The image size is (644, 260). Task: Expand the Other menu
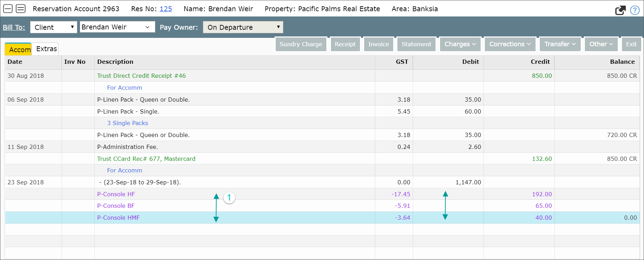tap(601, 44)
